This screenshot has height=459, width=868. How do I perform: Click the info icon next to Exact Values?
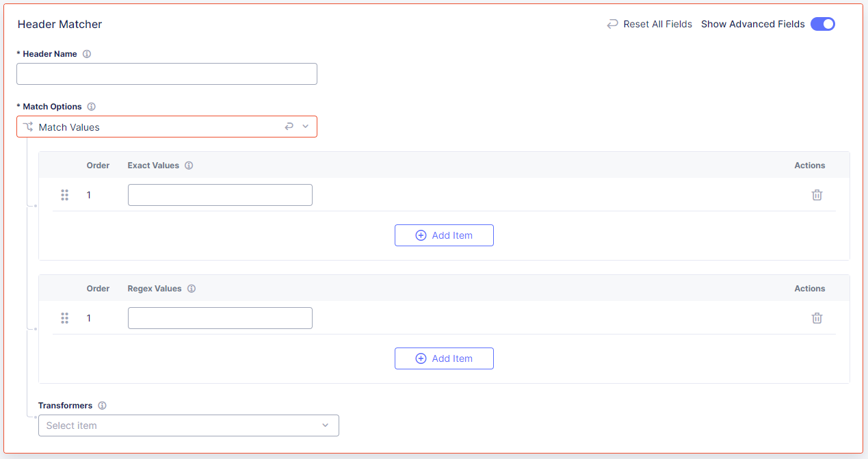[x=189, y=165]
